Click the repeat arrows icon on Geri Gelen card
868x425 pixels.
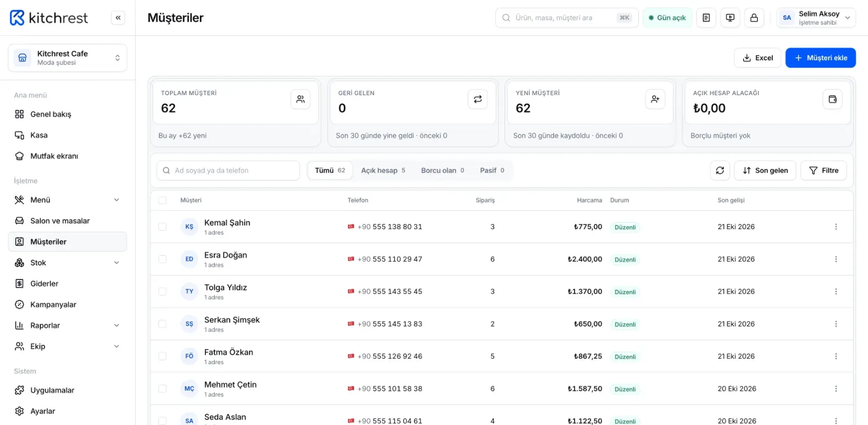478,99
